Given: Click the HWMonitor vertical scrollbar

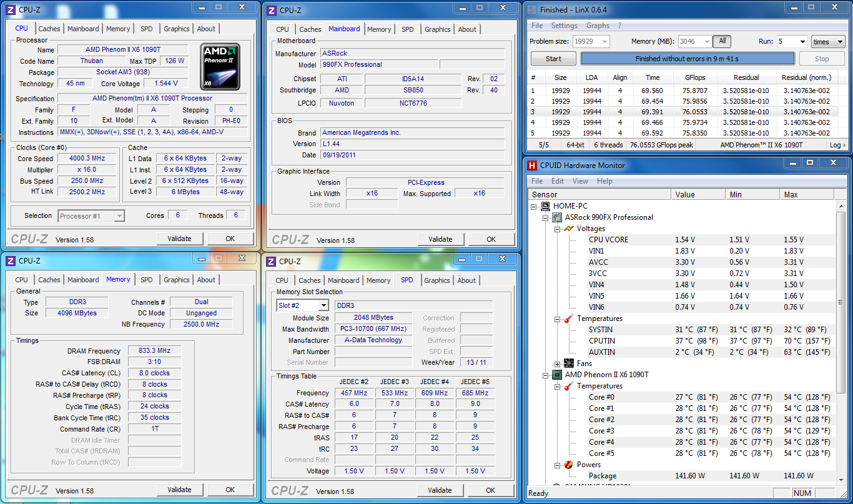Looking at the screenshot, I should pyautogui.click(x=841, y=343).
